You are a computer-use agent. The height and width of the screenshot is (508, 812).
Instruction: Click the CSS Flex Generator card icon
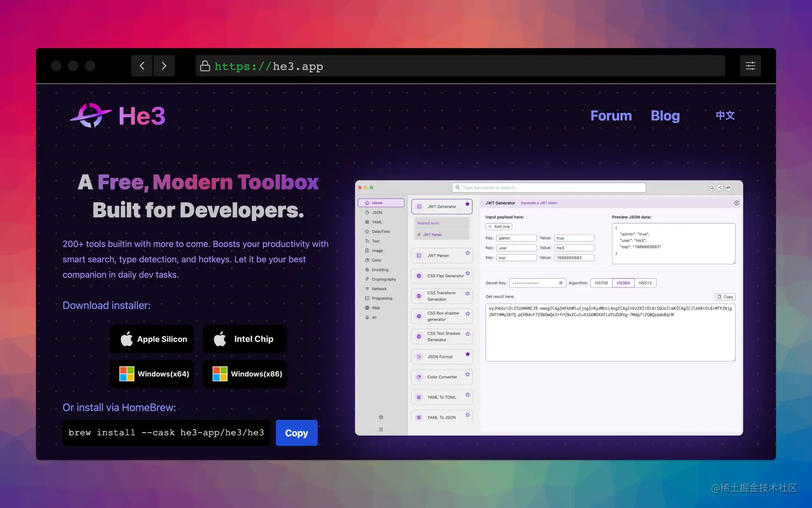coord(419,276)
